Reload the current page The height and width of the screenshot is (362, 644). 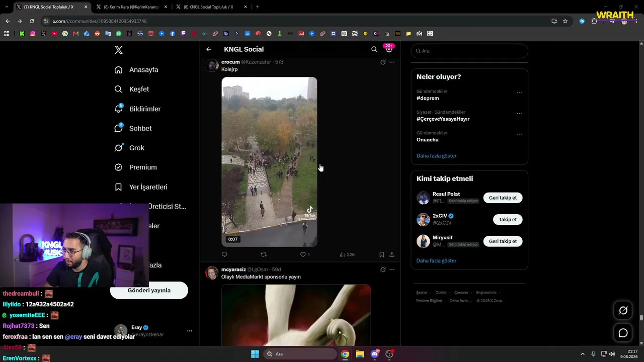pyautogui.click(x=32, y=21)
